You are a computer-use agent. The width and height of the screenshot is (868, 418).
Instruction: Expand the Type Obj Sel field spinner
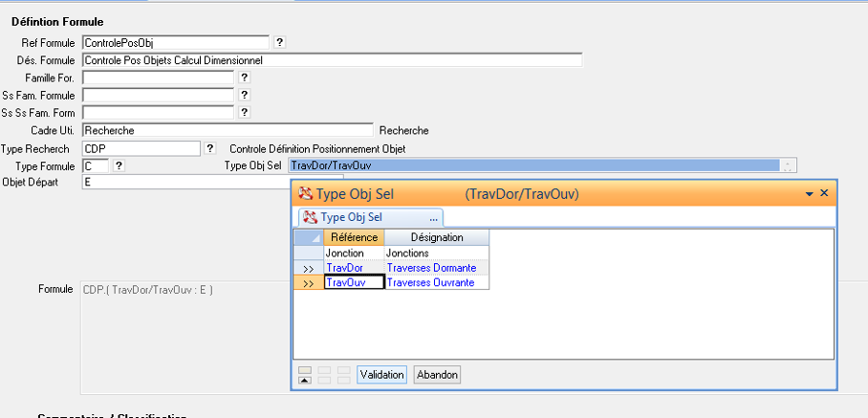(788, 165)
